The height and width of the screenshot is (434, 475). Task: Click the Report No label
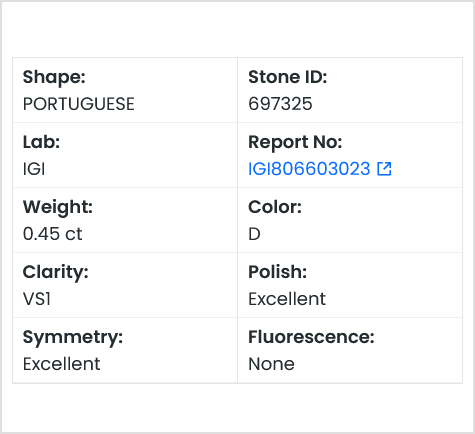click(x=295, y=142)
